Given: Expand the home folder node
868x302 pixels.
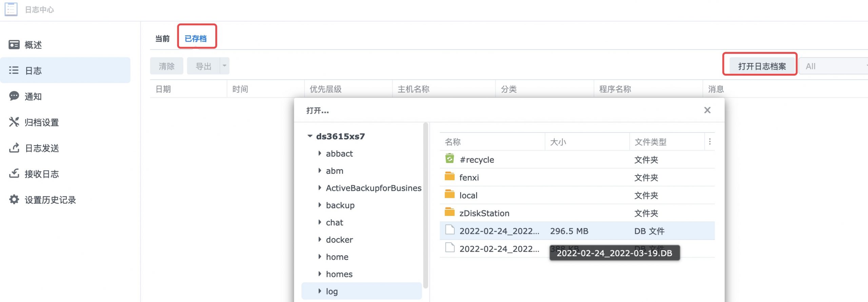Looking at the screenshot, I should (319, 257).
